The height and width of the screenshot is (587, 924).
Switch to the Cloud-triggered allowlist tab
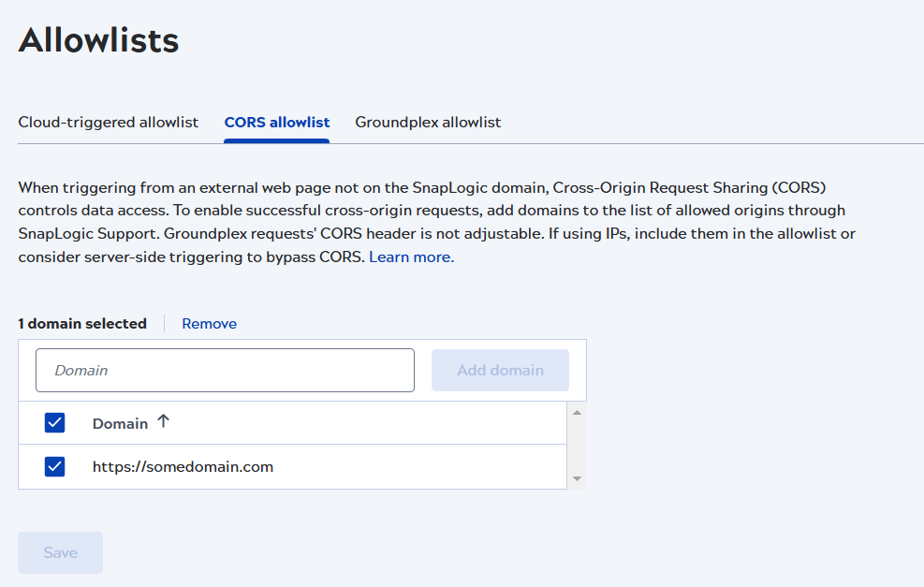pyautogui.click(x=108, y=122)
